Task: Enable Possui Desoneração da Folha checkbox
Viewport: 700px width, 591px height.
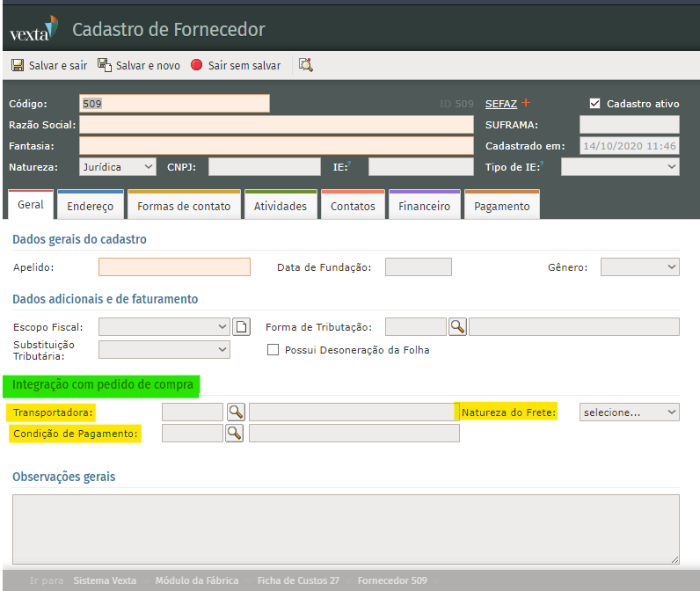Action: click(273, 349)
